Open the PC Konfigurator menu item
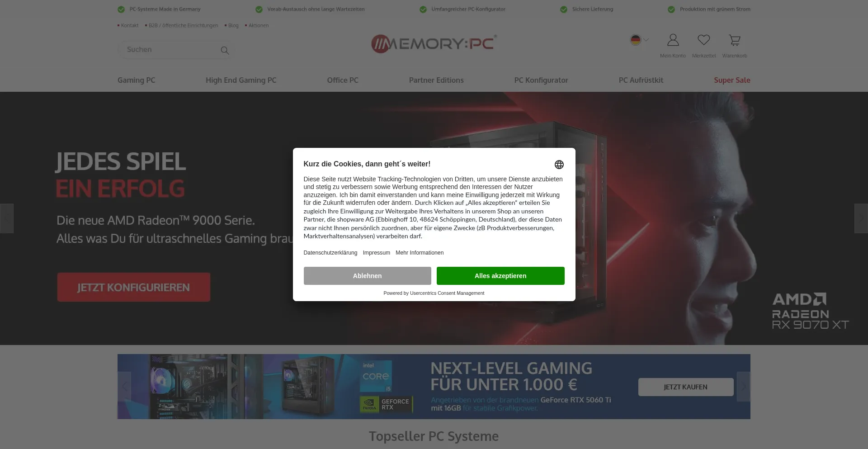Viewport: 868px width, 449px height. 541,80
